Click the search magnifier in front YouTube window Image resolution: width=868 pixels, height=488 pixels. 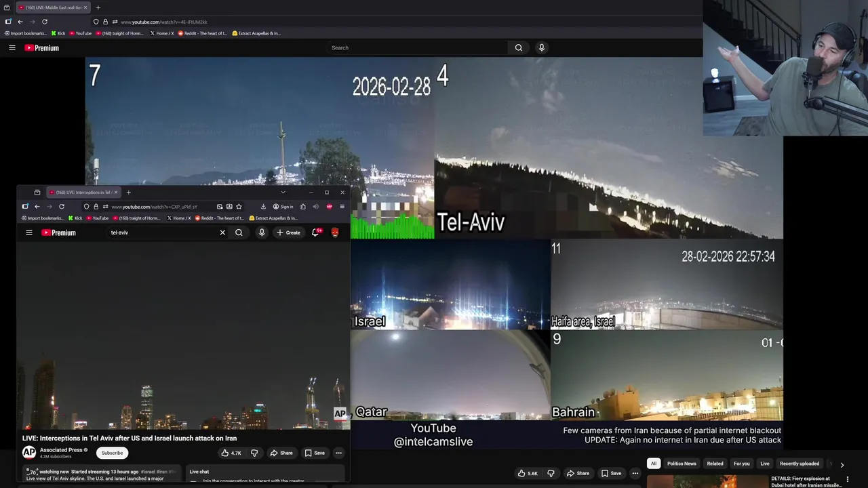(239, 232)
